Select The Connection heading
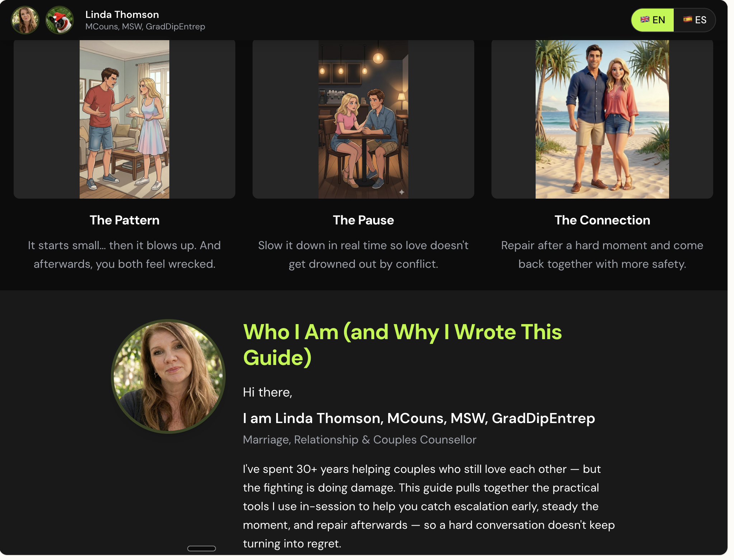This screenshot has width=734, height=560. pyautogui.click(x=602, y=220)
